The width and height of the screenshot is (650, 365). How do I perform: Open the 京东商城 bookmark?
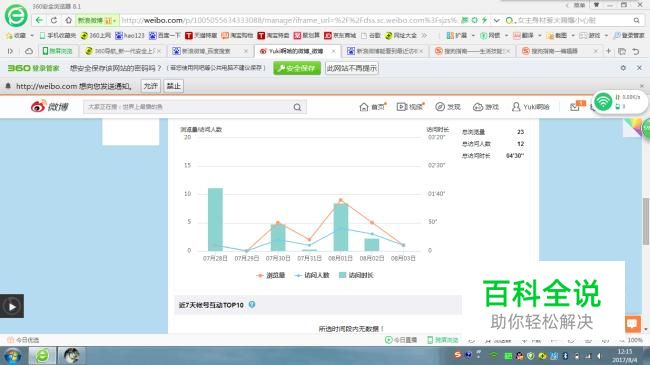click(340, 36)
